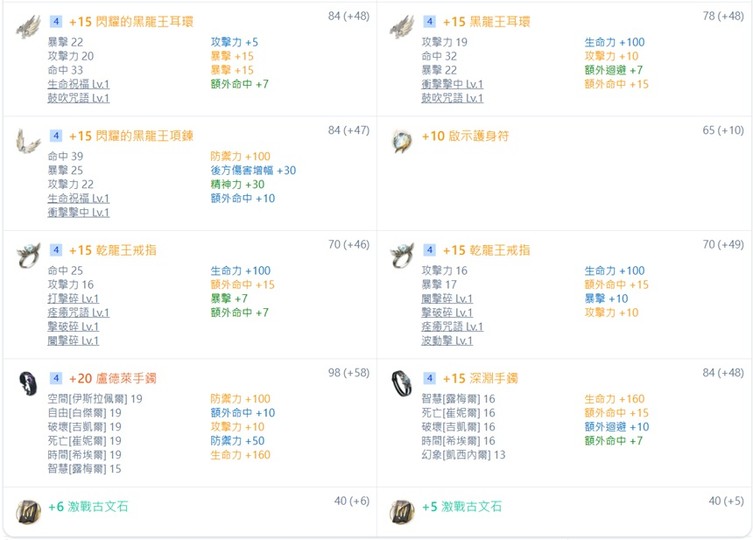Select the 盧德萊手鐲 bracelet icon
Image resolution: width=753 pixels, height=540 pixels.
coord(28,382)
